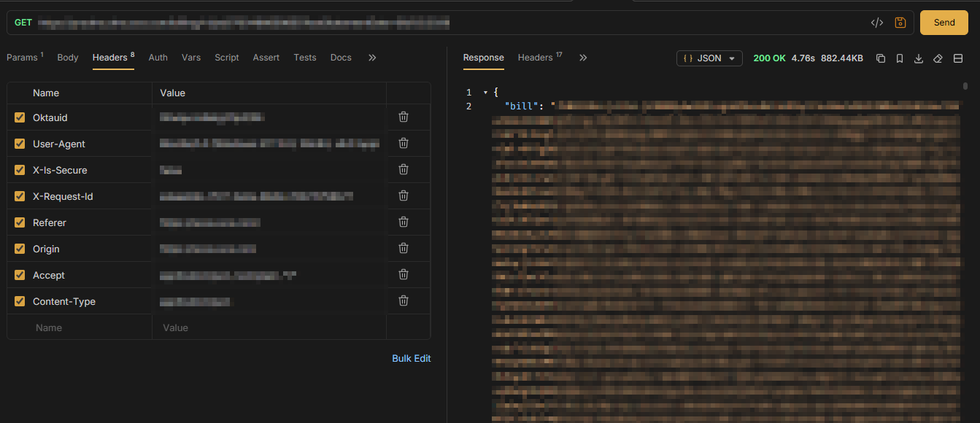The height and width of the screenshot is (423, 980).
Task: Uncheck the Accept header checkbox
Action: tap(20, 275)
